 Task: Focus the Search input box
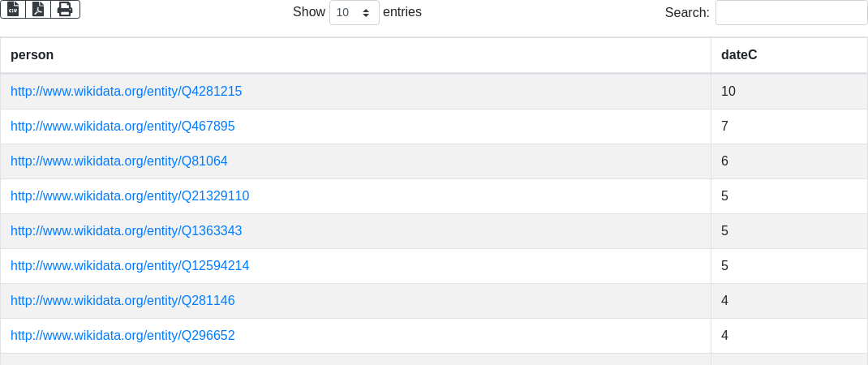click(x=792, y=12)
